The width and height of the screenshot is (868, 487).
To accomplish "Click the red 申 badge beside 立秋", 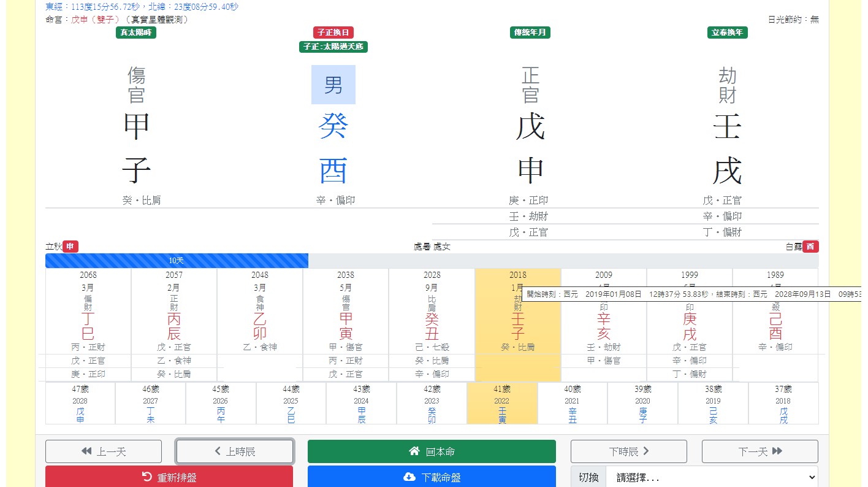I will pyautogui.click(x=70, y=247).
